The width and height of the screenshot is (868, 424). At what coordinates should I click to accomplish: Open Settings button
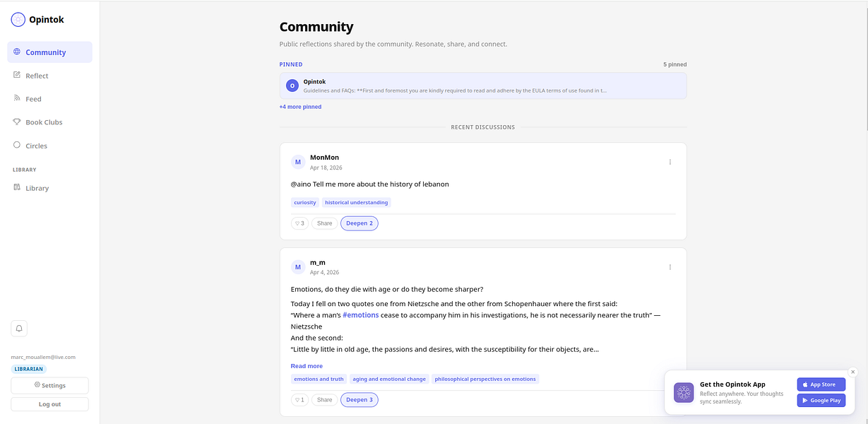49,385
